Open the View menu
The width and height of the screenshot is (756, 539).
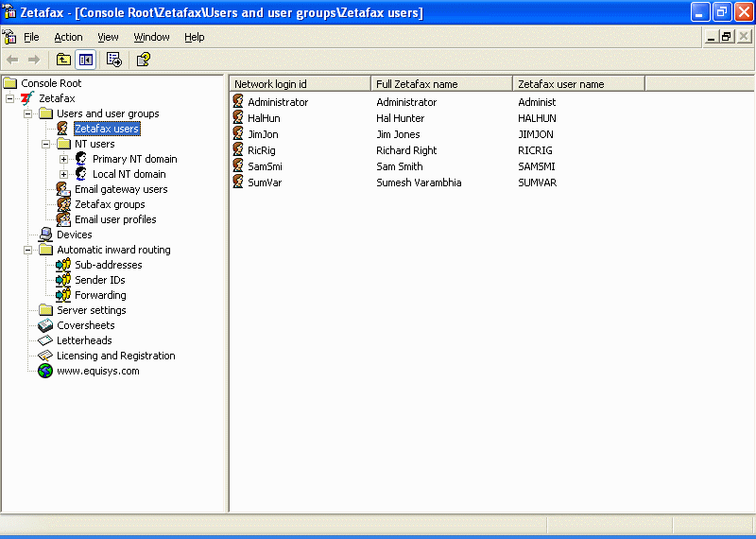pos(108,37)
